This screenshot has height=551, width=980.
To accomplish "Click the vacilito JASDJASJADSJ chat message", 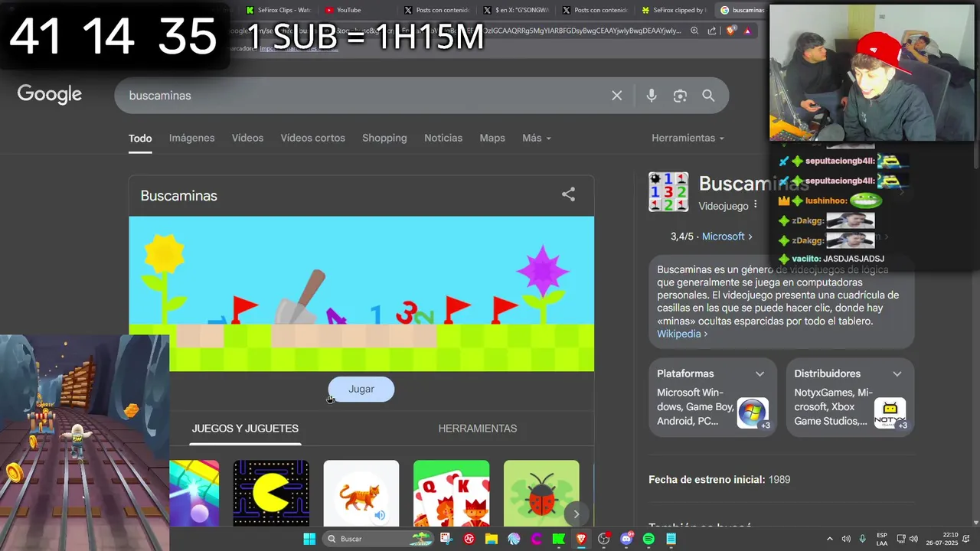I will click(x=831, y=259).
